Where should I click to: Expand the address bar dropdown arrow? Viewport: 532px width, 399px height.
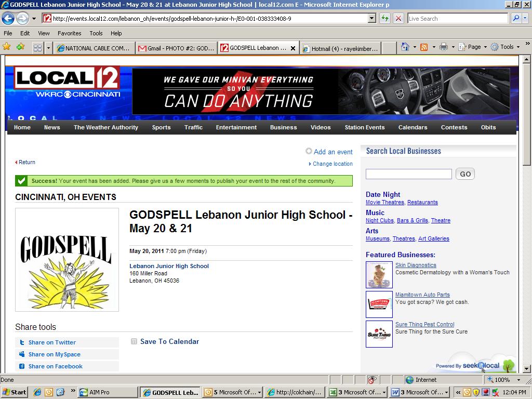point(372,18)
